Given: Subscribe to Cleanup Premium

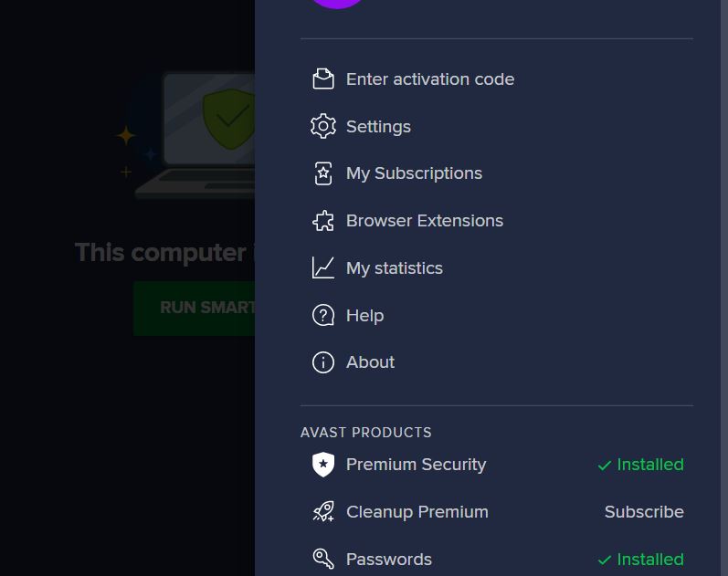Looking at the screenshot, I should pos(644,512).
